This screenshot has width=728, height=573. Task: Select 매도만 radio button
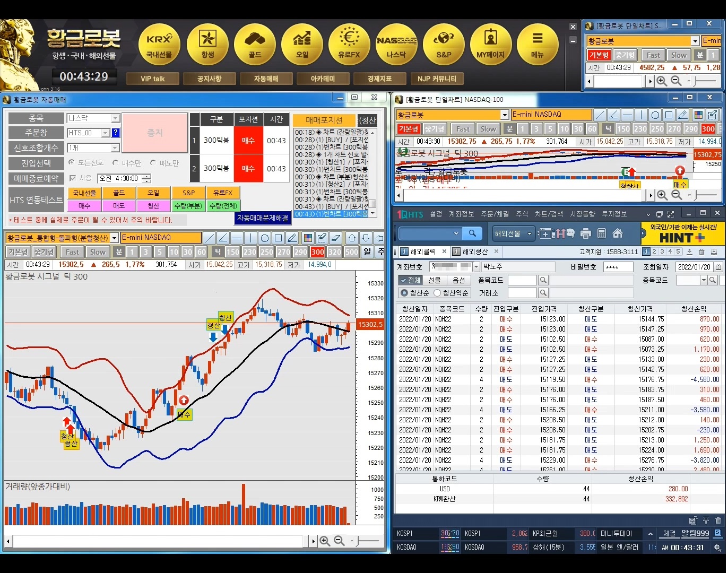tap(153, 162)
